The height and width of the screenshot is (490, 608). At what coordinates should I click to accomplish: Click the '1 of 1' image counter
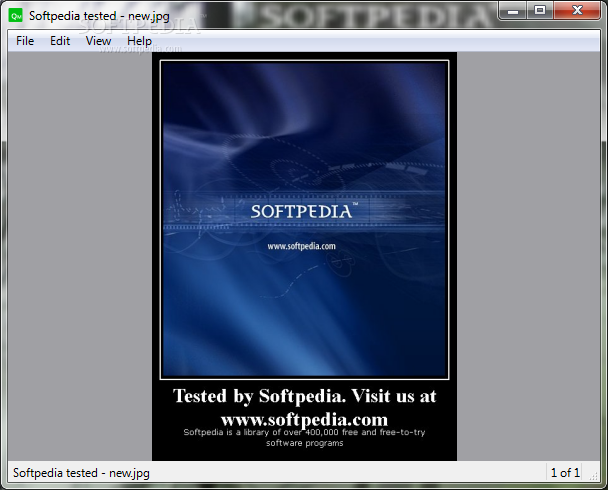(x=565, y=473)
